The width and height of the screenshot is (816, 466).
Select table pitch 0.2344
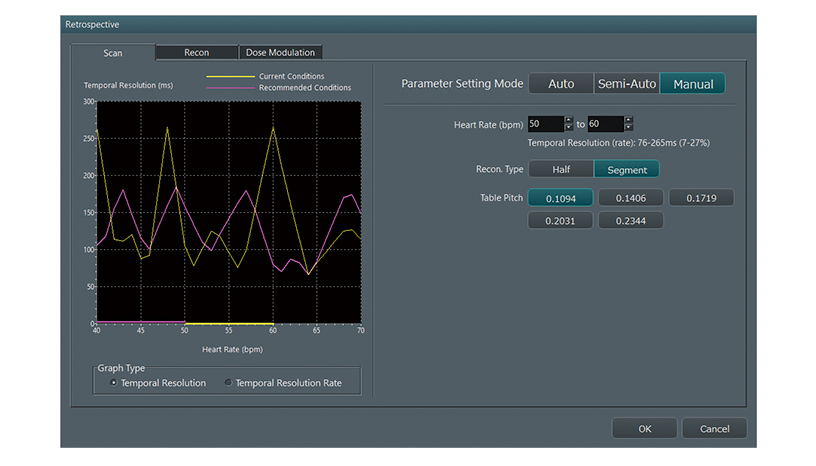[x=631, y=221]
